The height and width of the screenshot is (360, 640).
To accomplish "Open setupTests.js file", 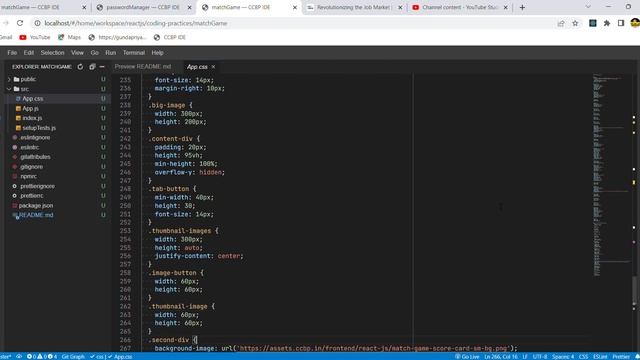I will [x=39, y=128].
